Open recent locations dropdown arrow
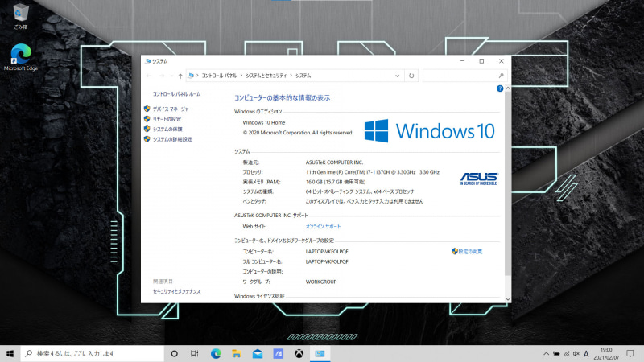Screen dimensions: 644x362 pyautogui.click(x=171, y=76)
